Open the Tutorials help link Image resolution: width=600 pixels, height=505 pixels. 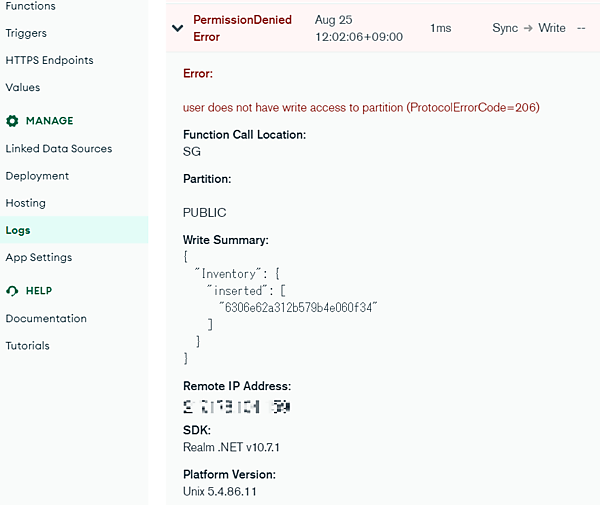28,346
